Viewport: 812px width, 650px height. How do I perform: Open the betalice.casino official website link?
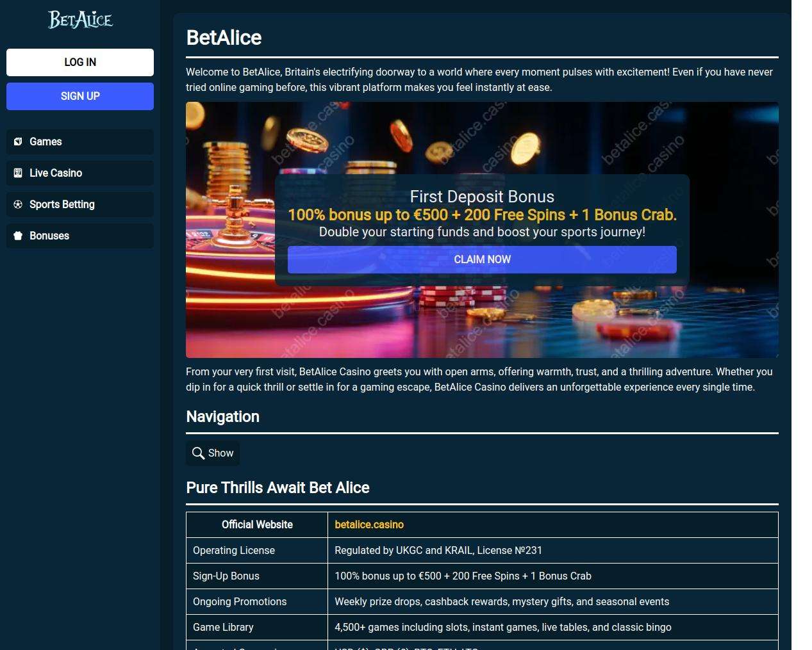tap(369, 524)
